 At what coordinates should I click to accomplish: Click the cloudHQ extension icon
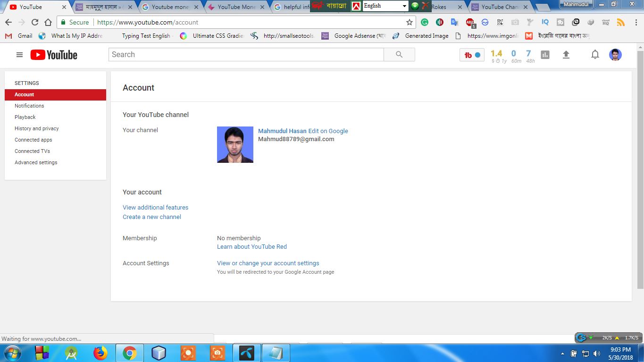tap(606, 22)
